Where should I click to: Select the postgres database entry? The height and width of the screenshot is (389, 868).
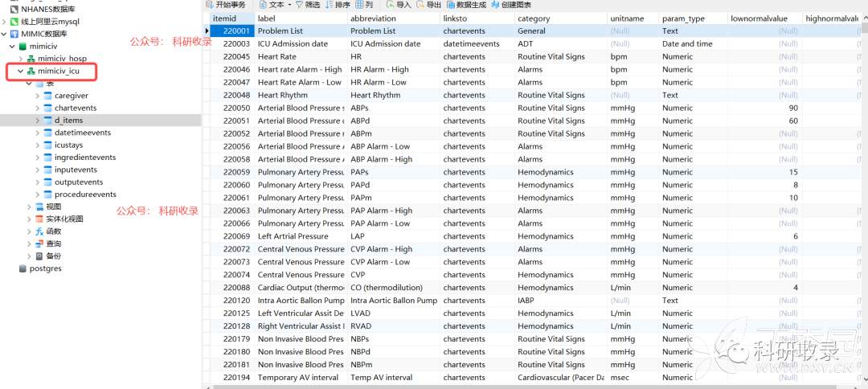(45, 268)
